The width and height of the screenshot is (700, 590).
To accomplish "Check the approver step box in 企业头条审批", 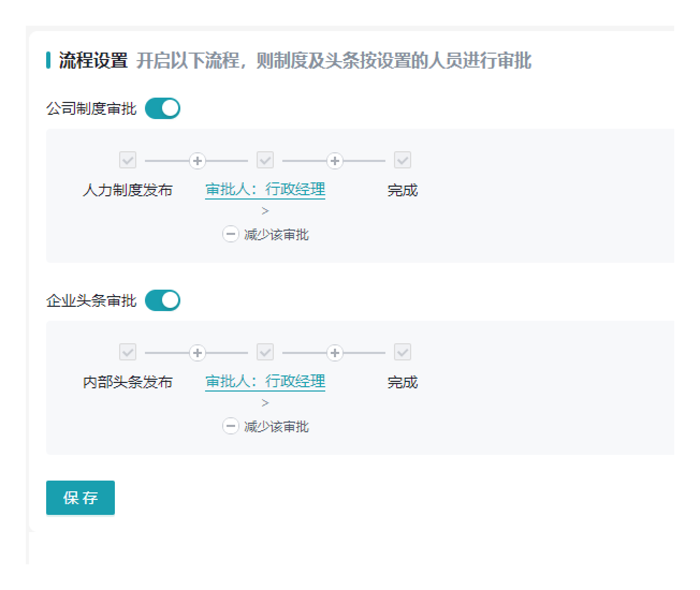I will click(265, 352).
